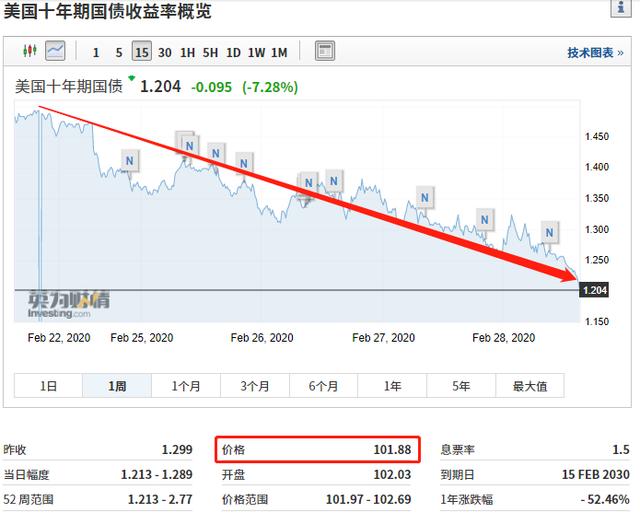
Task: Pick the 1D interval
Action: click(x=233, y=53)
